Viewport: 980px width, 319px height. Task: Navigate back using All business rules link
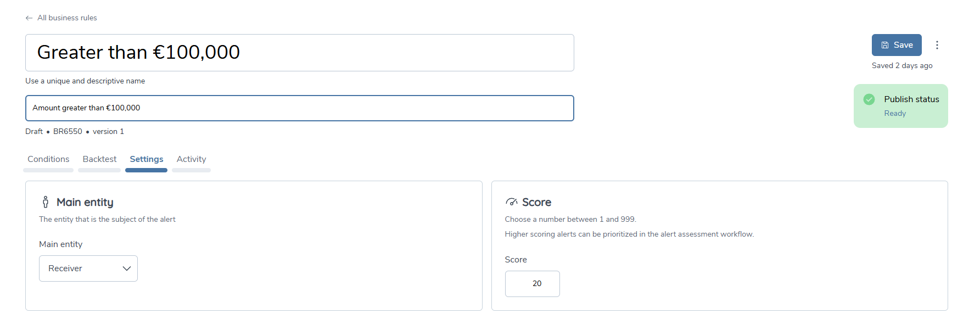pyautogui.click(x=66, y=18)
